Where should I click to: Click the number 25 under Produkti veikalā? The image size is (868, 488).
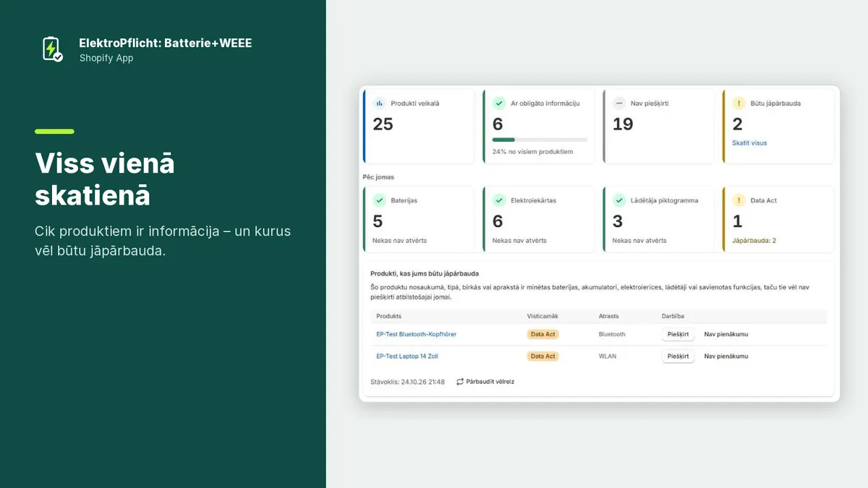(x=383, y=124)
